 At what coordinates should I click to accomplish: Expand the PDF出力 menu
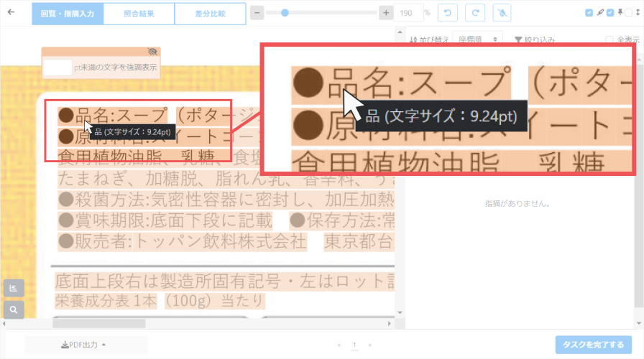click(86, 345)
